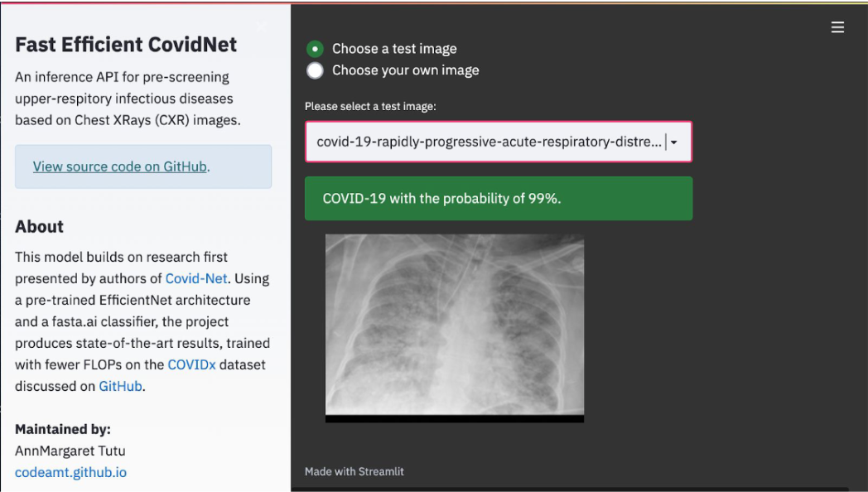Open the Streamlit hamburger menu
The image size is (868, 492).
(837, 27)
